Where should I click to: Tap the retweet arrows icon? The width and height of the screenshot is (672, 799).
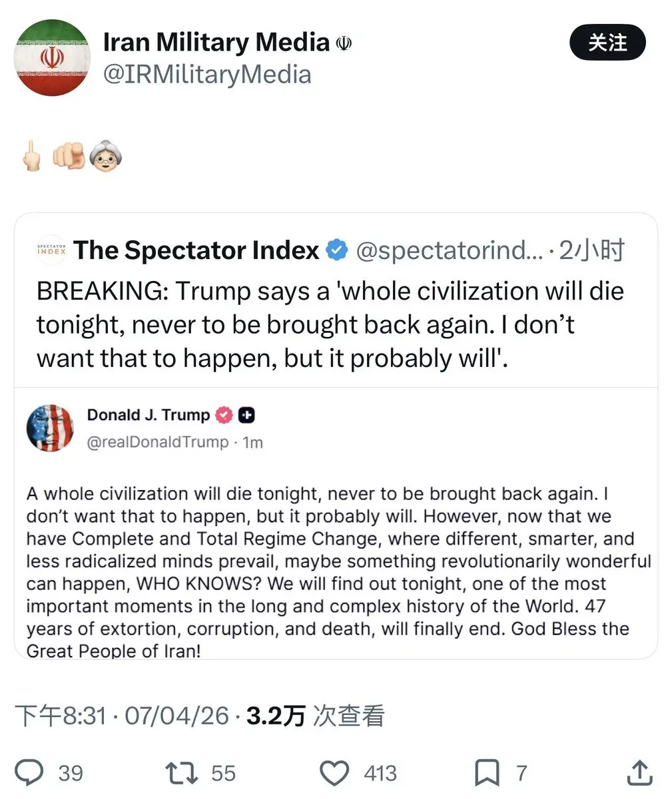(182, 772)
